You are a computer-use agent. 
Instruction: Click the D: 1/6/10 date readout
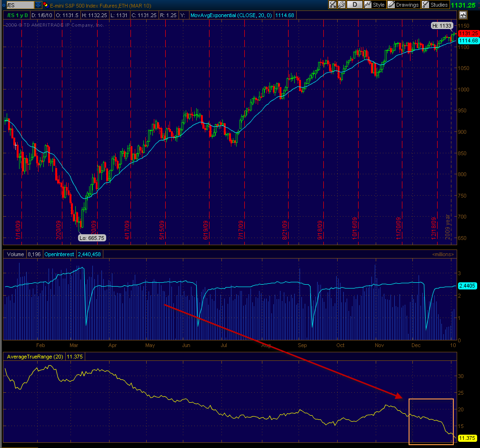(x=42, y=15)
